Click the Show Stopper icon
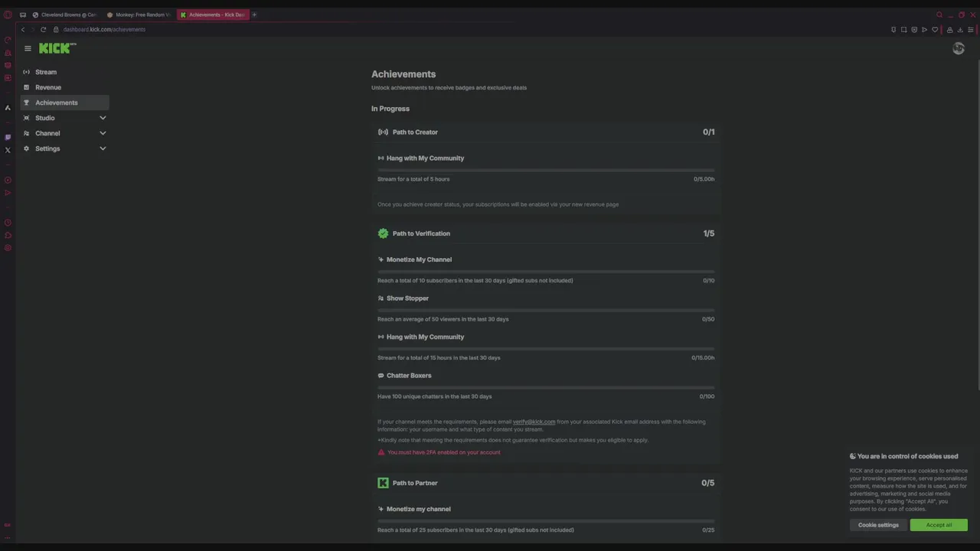The height and width of the screenshot is (551, 980). (381, 298)
